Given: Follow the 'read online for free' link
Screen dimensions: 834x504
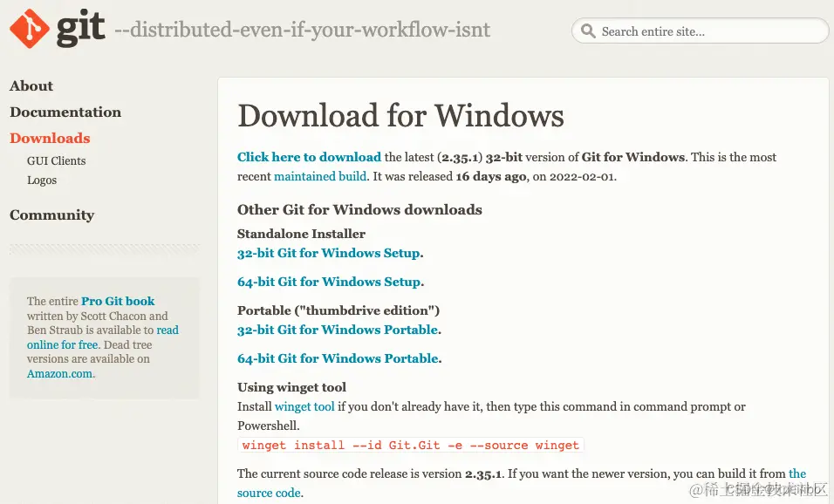Looking at the screenshot, I should pyautogui.click(x=103, y=337).
